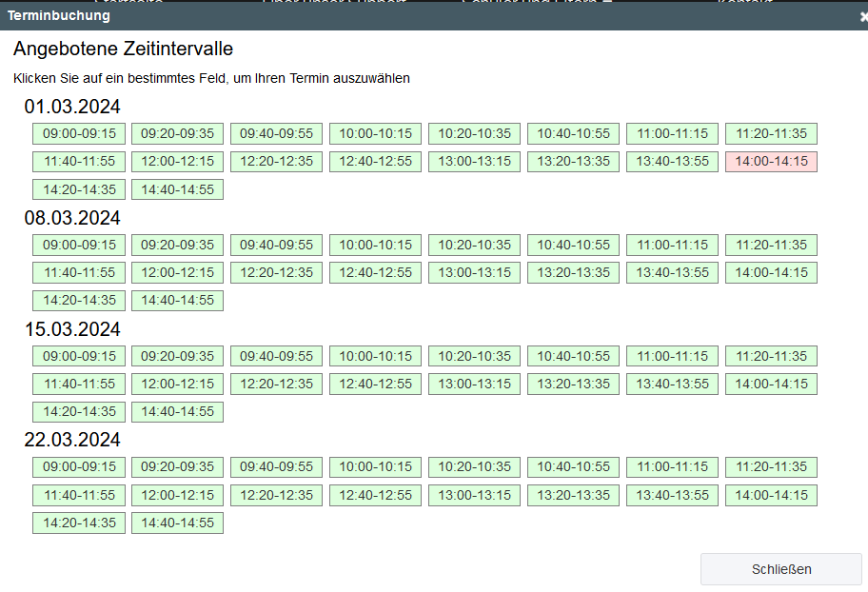The width and height of the screenshot is (868, 592).
Task: Pick 10:20-10:35 on 22.03.2024
Action: tap(474, 467)
